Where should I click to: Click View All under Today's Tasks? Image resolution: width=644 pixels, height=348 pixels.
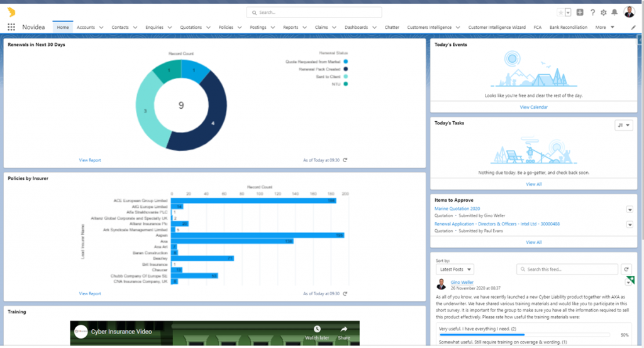(x=533, y=184)
